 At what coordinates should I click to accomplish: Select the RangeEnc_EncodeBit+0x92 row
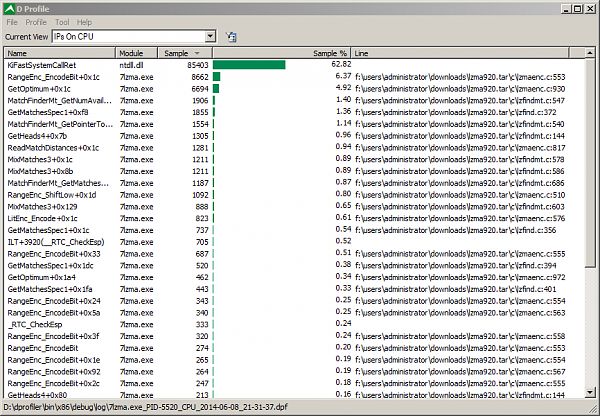(x=295, y=372)
